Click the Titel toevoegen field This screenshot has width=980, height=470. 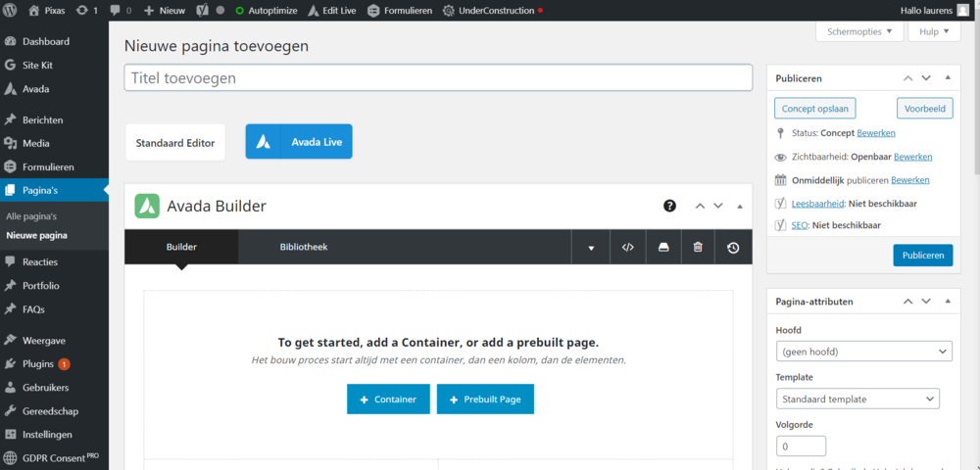[438, 78]
